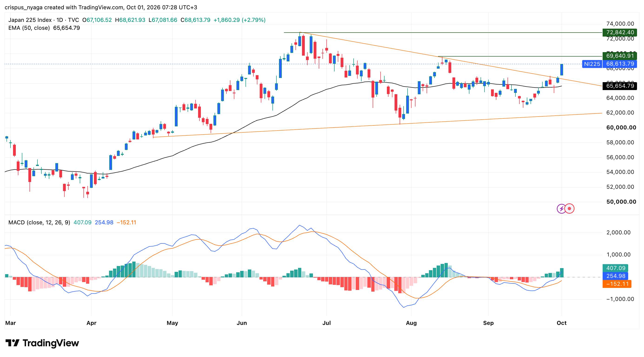Click the +1,860.29 (+2.79%) change value

[239, 20]
